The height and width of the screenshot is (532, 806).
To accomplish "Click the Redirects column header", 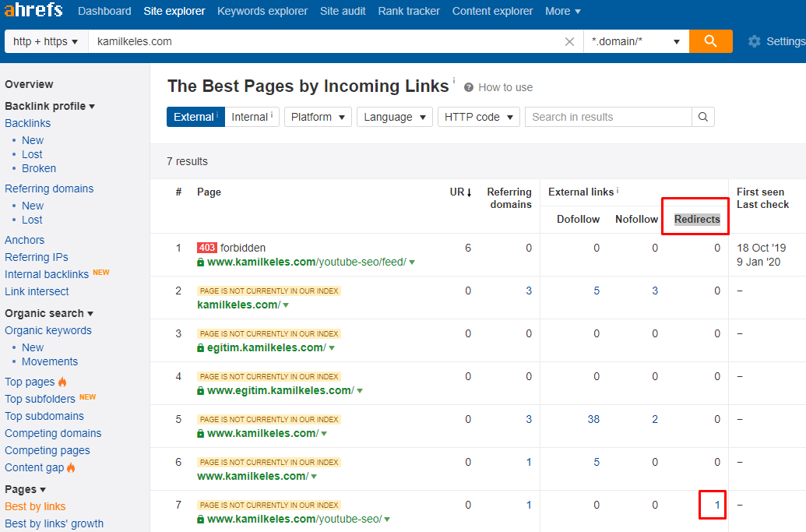I will (697, 220).
